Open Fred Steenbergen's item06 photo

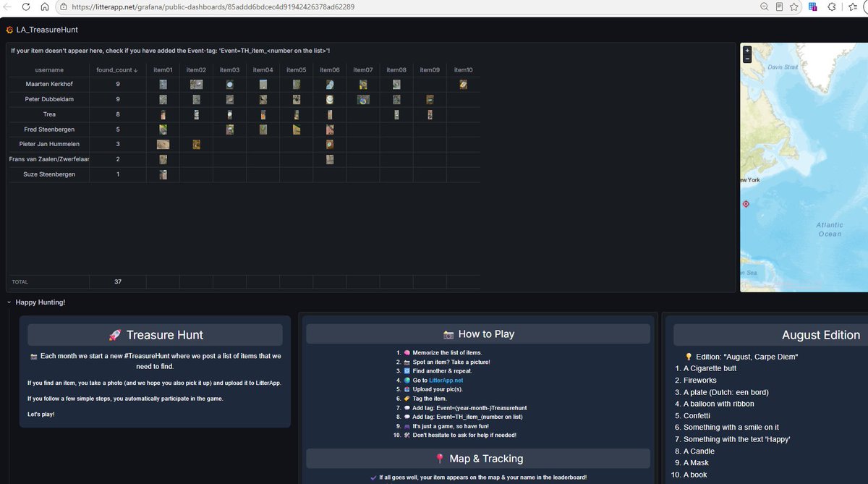330,130
